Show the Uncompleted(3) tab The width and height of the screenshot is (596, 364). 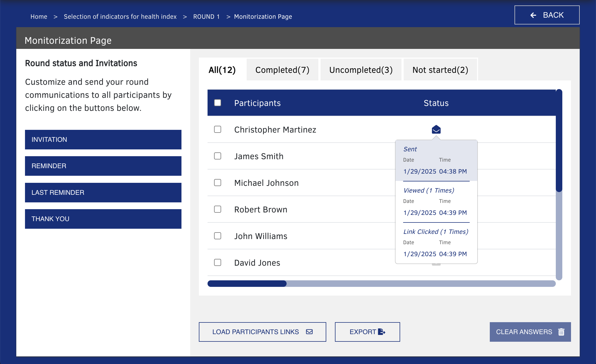[361, 70]
